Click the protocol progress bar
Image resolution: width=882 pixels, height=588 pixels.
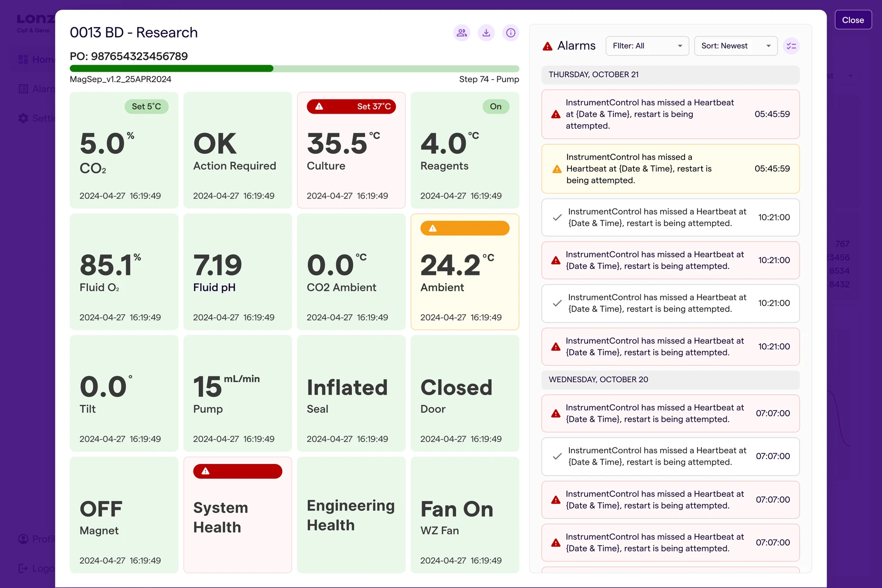pos(294,69)
